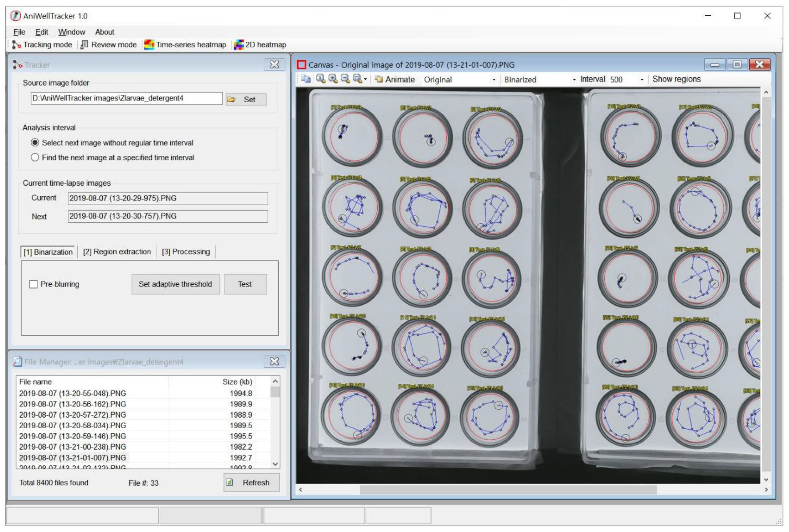Switch to Tracking mode
The width and height of the screenshot is (789, 532).
coord(42,45)
